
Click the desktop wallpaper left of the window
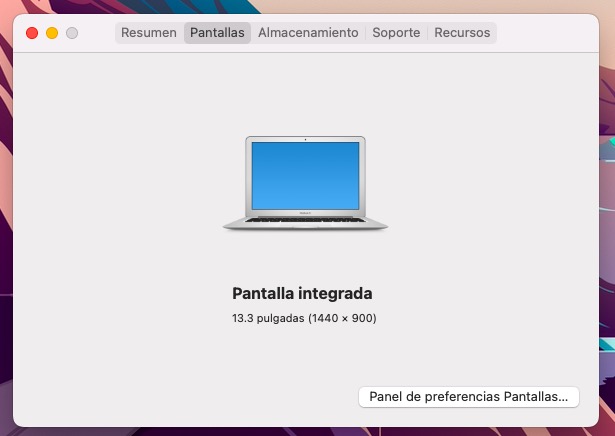pos(6,250)
